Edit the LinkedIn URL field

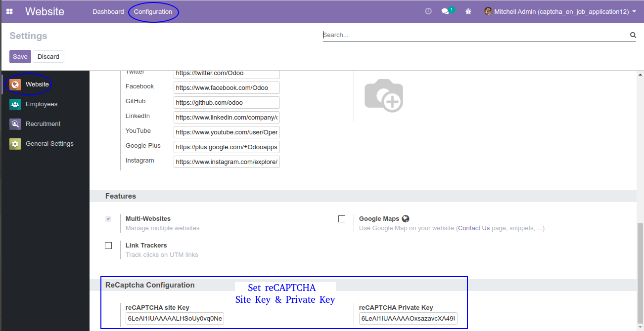tap(227, 118)
